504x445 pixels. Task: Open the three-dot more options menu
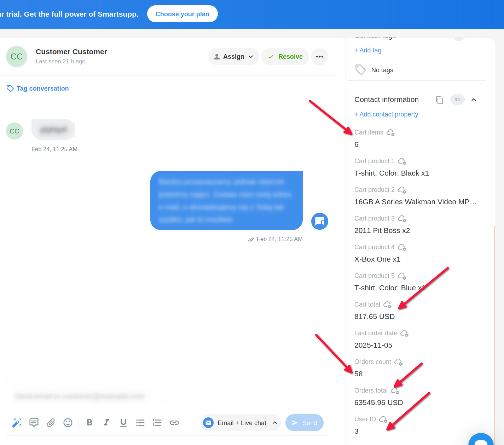(x=320, y=57)
